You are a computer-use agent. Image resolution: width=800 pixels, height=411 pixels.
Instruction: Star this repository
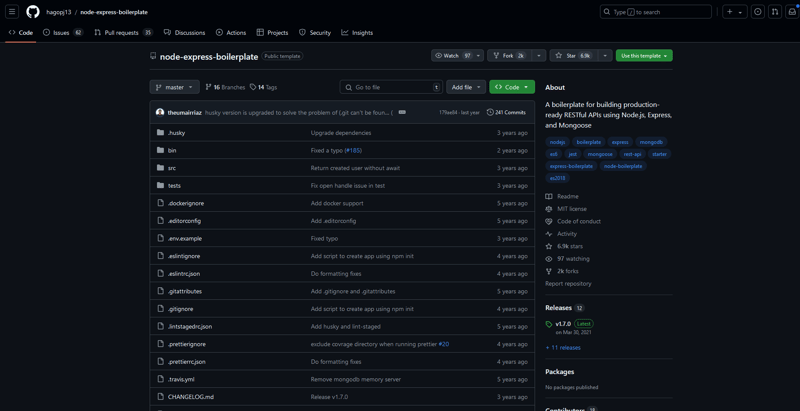(x=571, y=56)
